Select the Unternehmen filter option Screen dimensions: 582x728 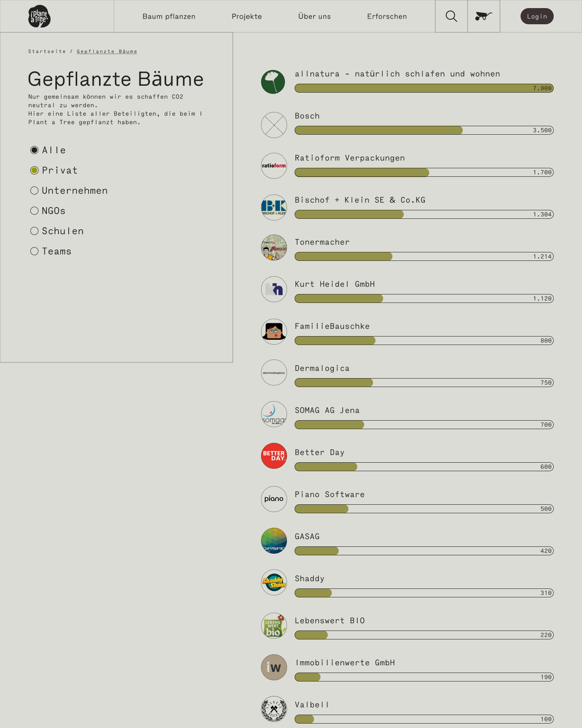34,190
